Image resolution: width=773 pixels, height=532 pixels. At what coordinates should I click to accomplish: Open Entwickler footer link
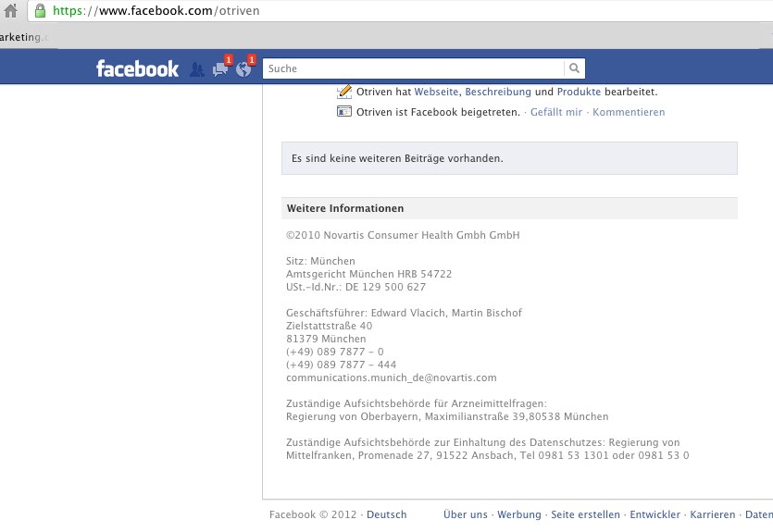655,514
